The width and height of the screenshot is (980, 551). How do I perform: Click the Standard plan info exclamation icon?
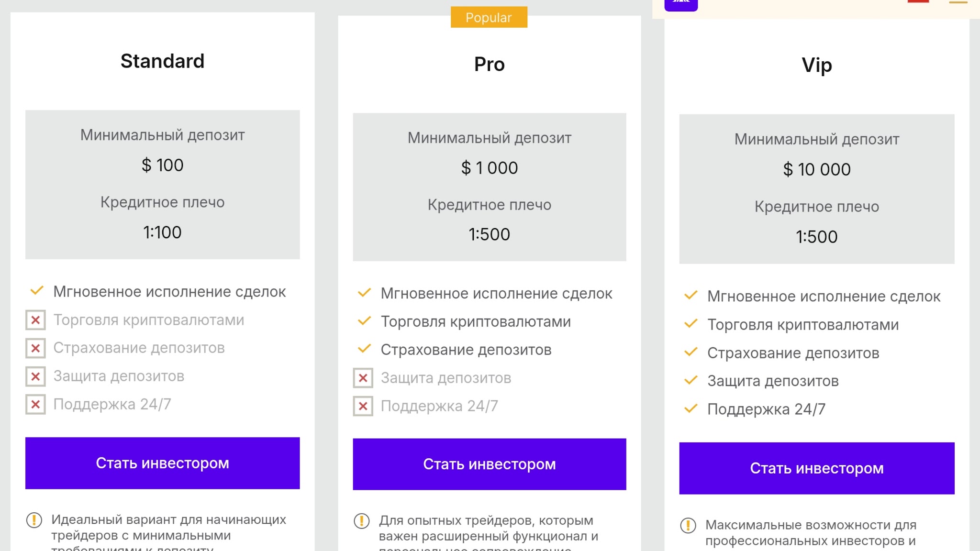point(34,520)
